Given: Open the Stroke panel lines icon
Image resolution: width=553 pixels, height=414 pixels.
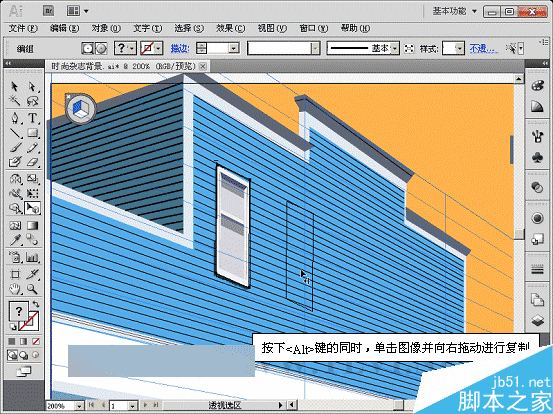Looking at the screenshot, I should pyautogui.click(x=537, y=270).
